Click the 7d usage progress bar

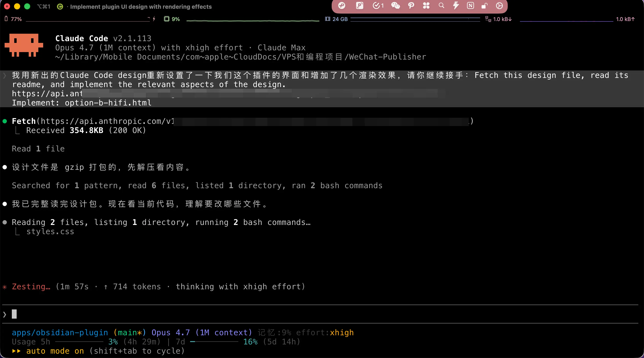[214, 342]
